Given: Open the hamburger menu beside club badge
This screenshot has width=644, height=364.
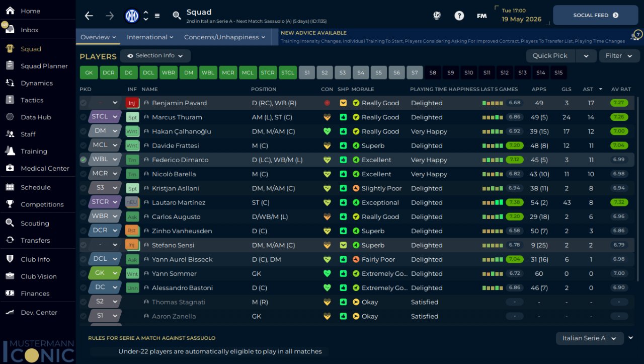Looking at the screenshot, I should click(157, 16).
